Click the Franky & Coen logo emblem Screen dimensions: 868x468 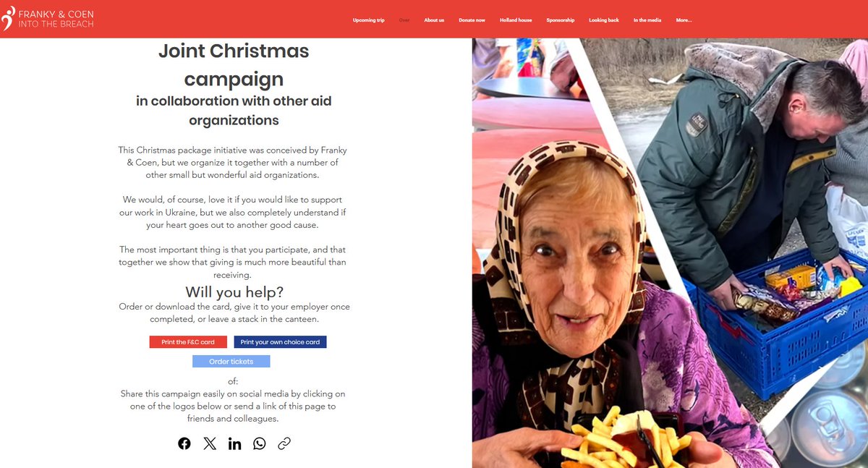[7, 18]
